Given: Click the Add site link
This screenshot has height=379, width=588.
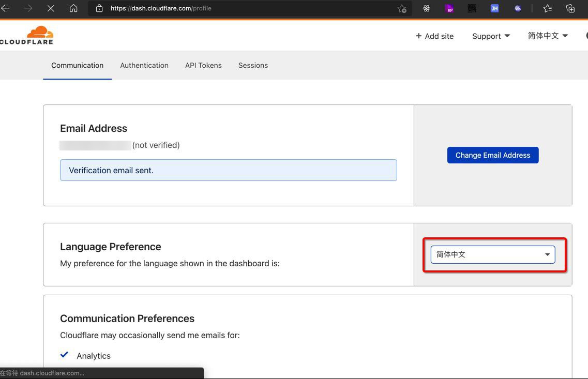Looking at the screenshot, I should [434, 36].
